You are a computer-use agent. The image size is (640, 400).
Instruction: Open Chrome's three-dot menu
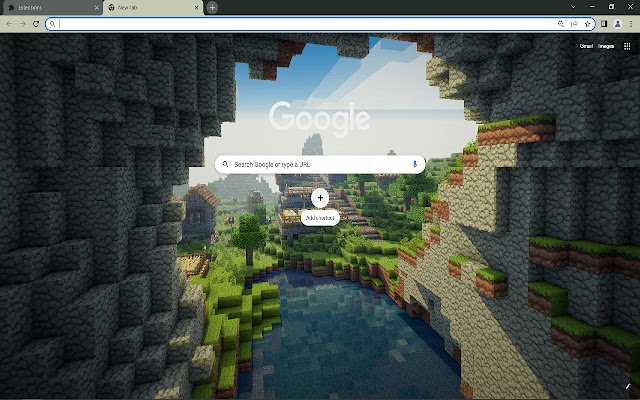(631, 24)
